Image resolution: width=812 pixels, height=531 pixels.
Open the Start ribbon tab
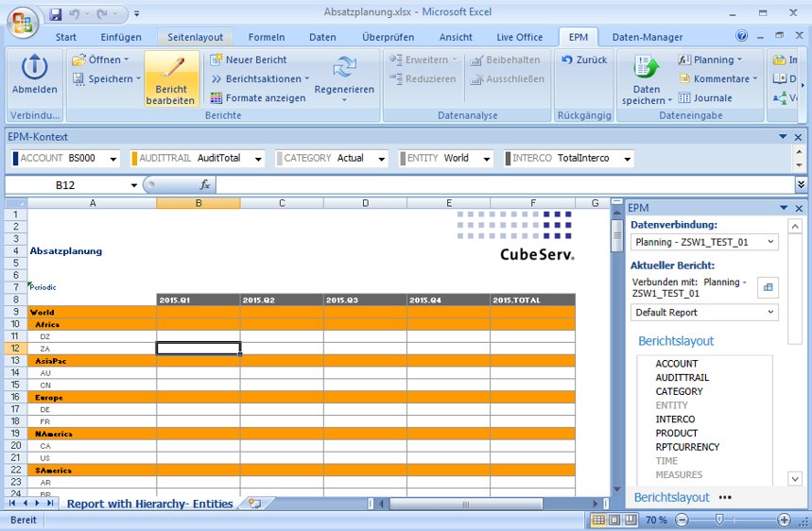(x=66, y=37)
